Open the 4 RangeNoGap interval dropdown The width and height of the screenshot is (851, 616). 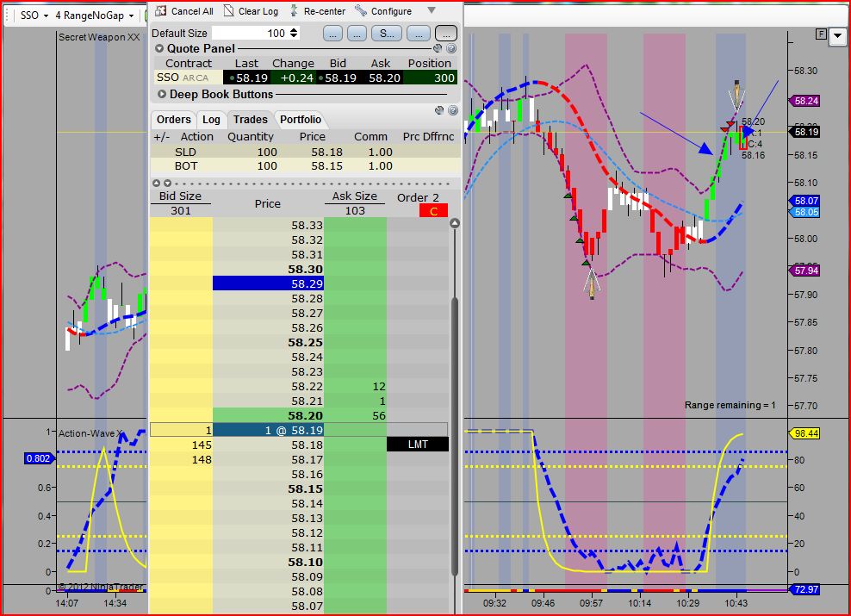95,16
